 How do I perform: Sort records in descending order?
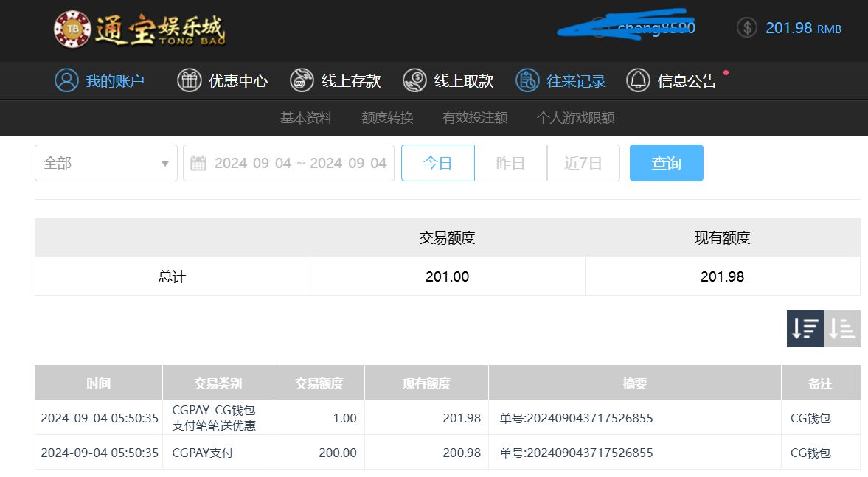[805, 329]
